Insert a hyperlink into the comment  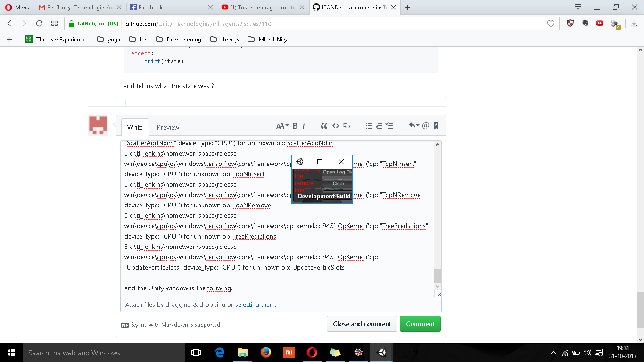click(x=347, y=125)
